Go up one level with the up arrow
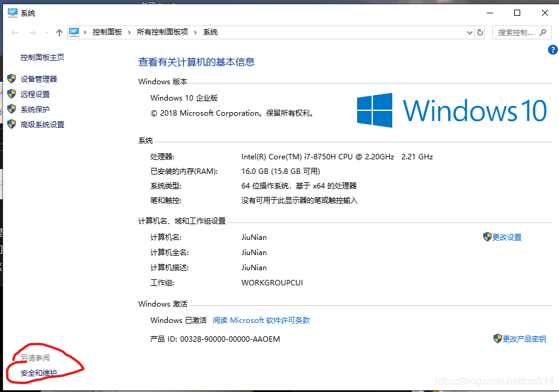Viewport: 559px width, 392px height. [x=59, y=33]
